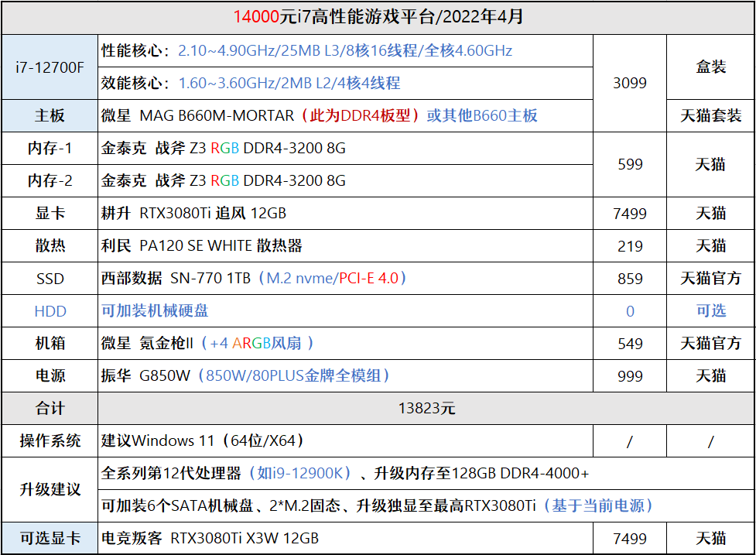756x555 pixels.
Task: Click the 耕升 RTX3080Ti 追风 12GB cell
Action: [345, 213]
